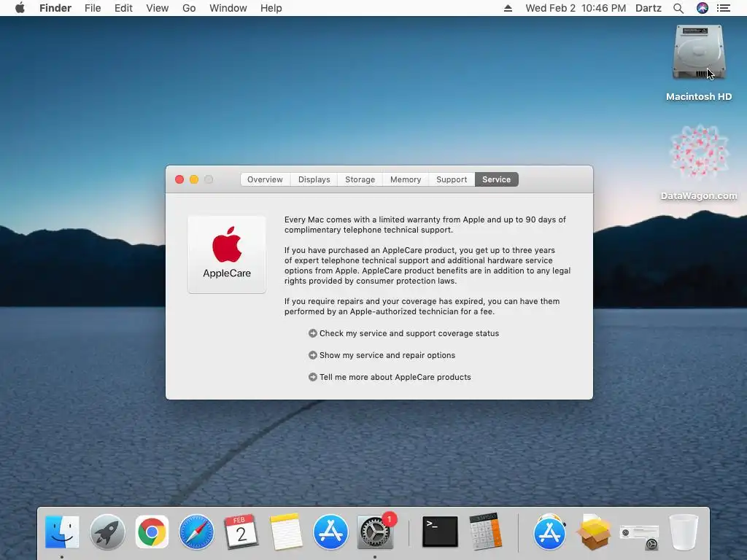Open Notification Center list icon

point(724,8)
